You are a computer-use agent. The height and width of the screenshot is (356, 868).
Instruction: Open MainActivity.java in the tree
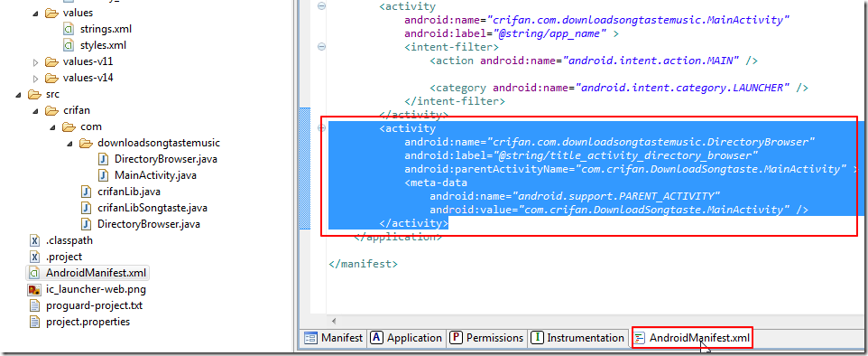pyautogui.click(x=155, y=176)
